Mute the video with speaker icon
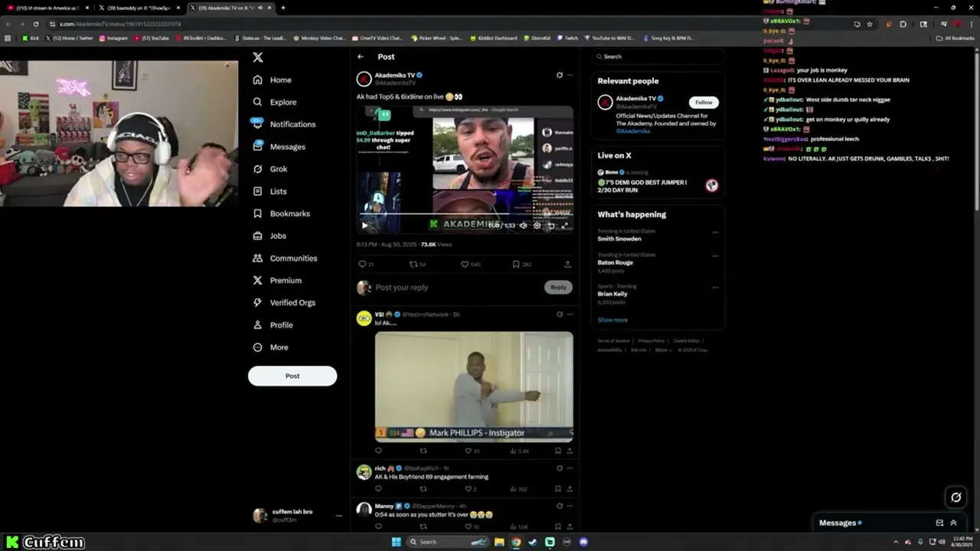The width and height of the screenshot is (980, 551). click(x=523, y=225)
